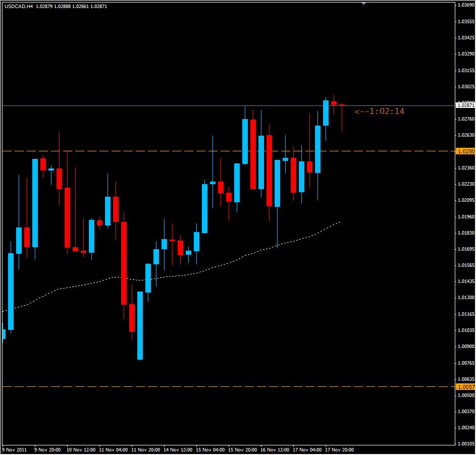Click the 1.01565 price scale value
The image size is (476, 455).
point(466,265)
